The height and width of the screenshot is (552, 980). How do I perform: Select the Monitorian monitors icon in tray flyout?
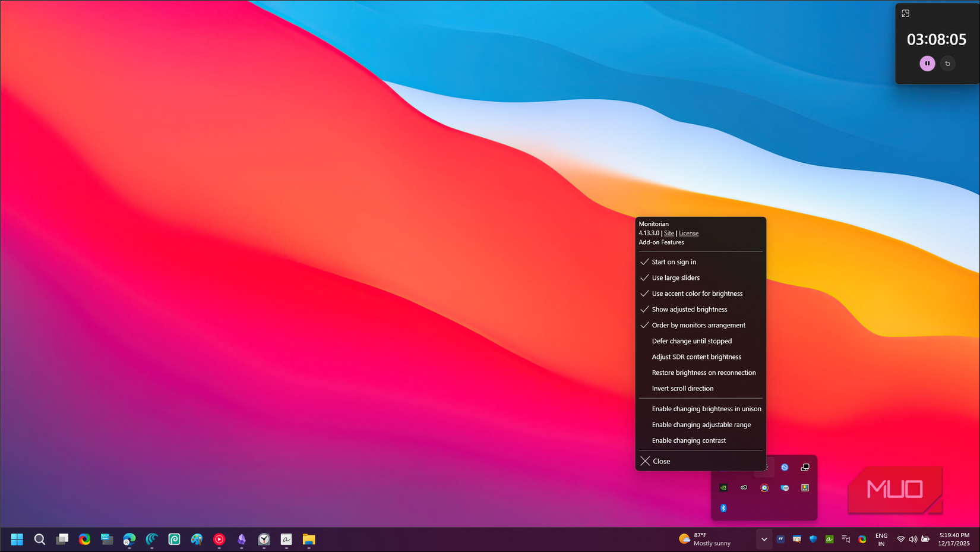(805, 467)
